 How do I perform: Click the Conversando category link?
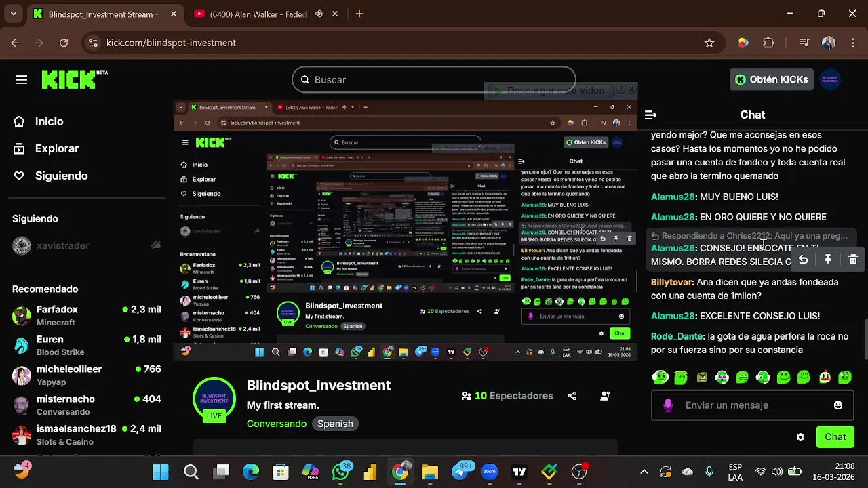pos(277,424)
